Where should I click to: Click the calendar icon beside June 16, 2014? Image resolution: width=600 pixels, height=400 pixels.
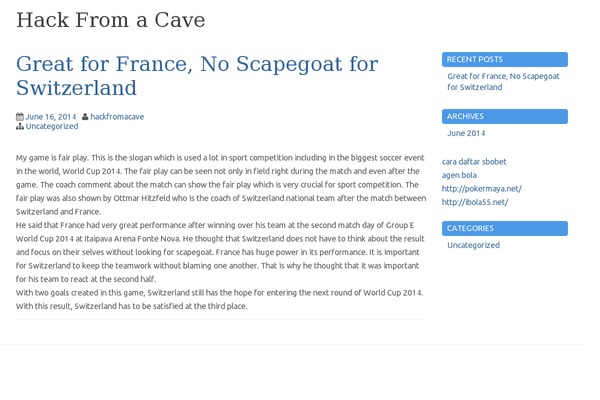tap(20, 117)
